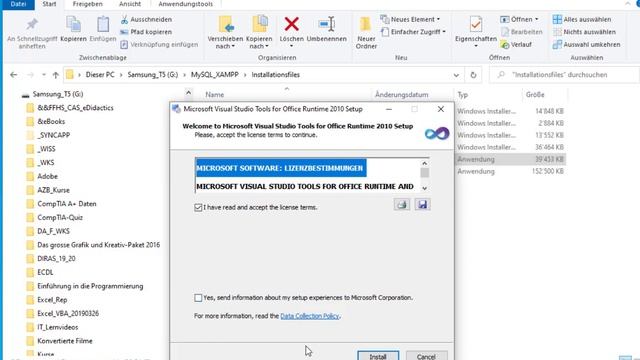Open the &eBooks folder
Viewport: 640px width, 360px height.
tap(51, 121)
